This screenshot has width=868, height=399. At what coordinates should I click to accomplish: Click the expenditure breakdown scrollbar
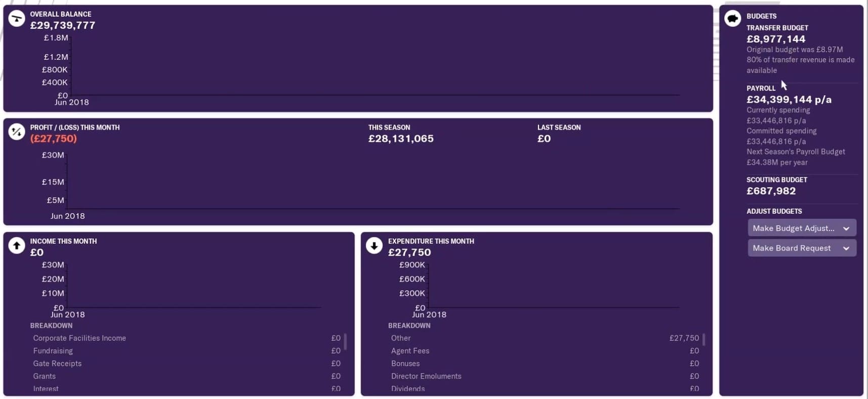704,339
